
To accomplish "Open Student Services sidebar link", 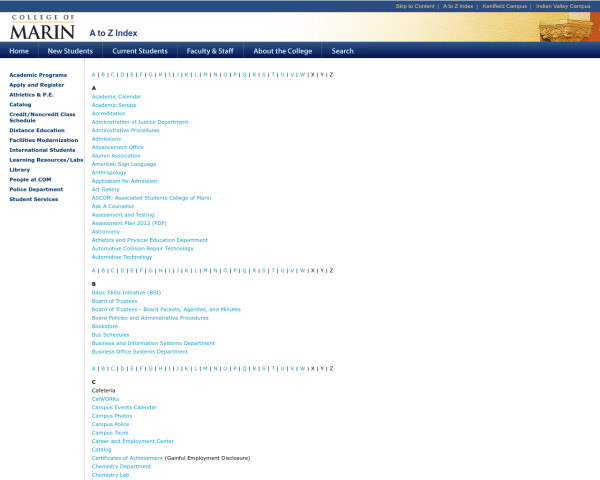I will coord(34,199).
